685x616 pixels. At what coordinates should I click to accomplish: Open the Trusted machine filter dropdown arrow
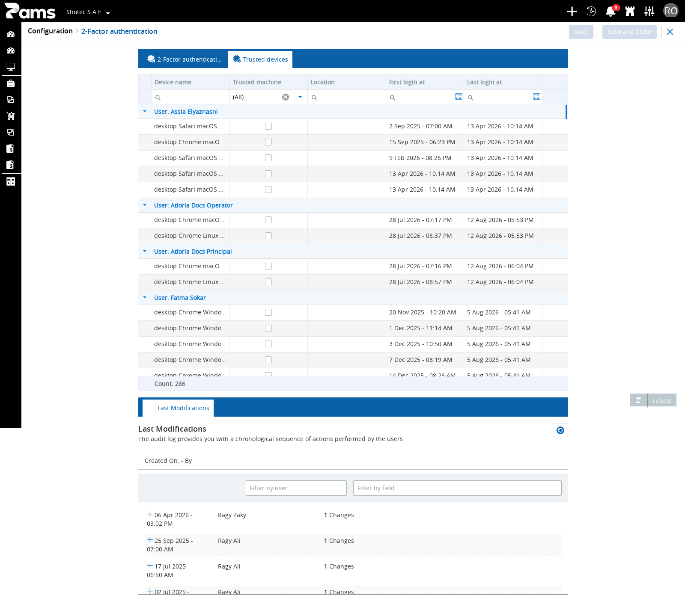pos(300,97)
